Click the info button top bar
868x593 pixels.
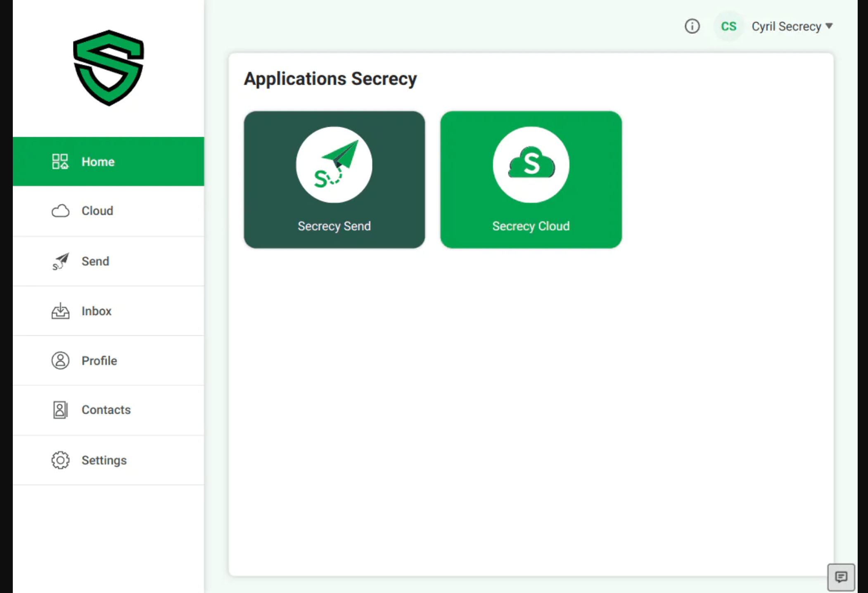(692, 26)
